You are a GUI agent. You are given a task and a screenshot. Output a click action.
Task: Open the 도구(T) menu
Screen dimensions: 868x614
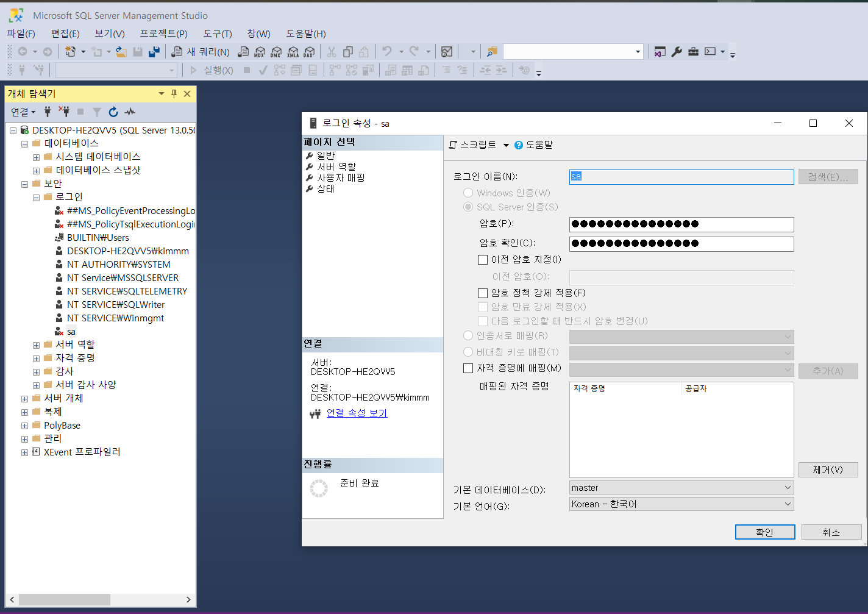218,34
